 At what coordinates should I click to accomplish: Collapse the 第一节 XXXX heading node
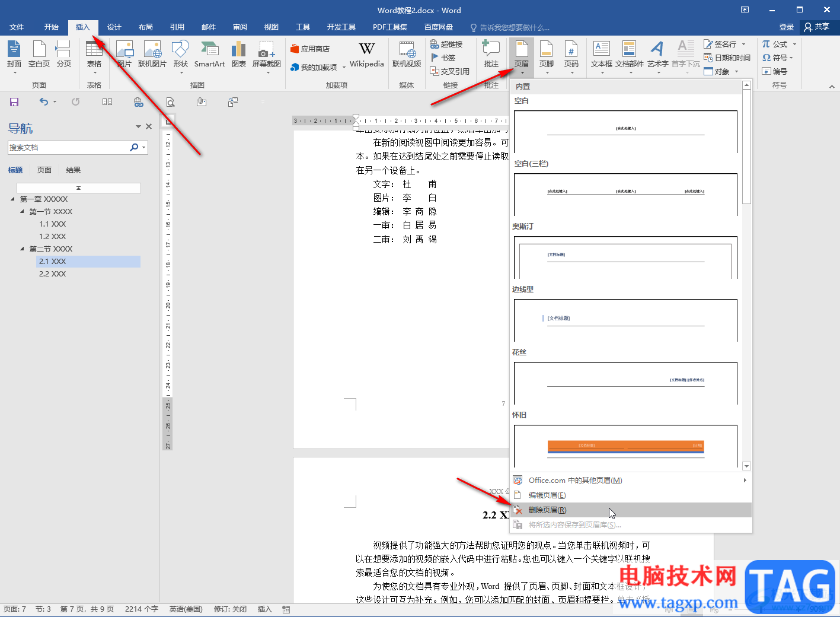23,211
